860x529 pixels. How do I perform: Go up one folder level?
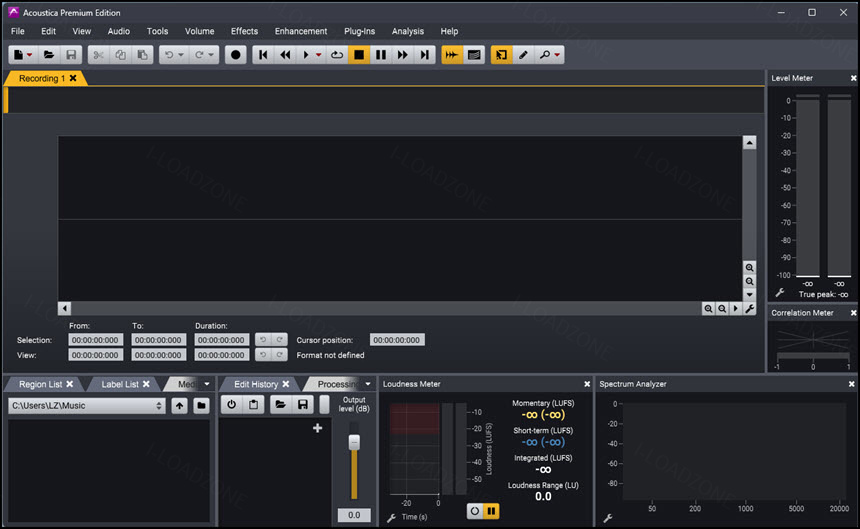[179, 406]
